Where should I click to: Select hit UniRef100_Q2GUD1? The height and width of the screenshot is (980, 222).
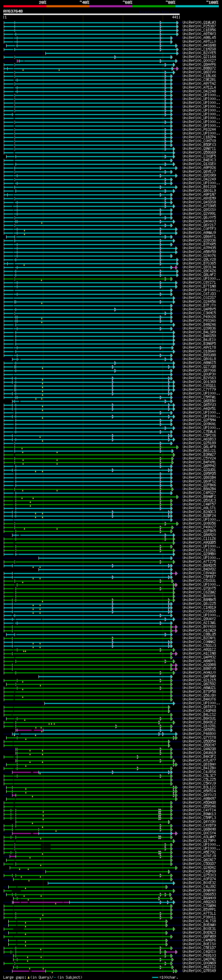[199, 470]
